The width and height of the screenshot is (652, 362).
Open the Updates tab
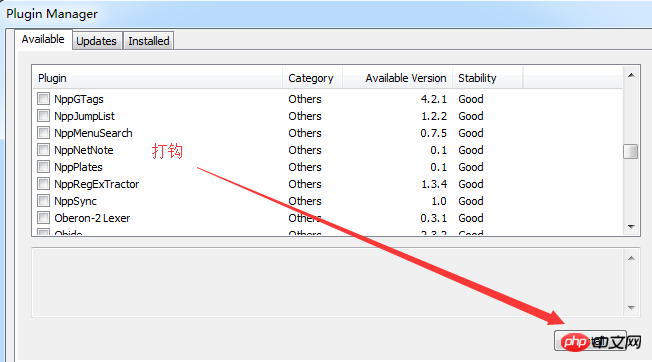coord(96,41)
